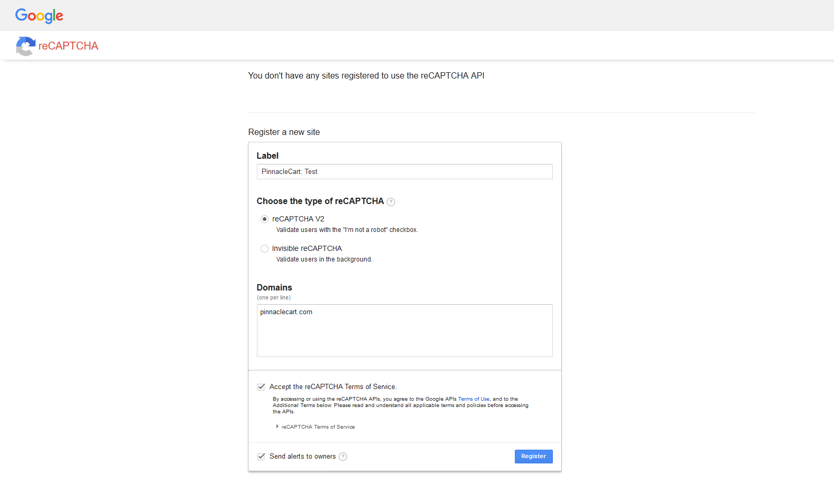The image size is (834, 504).
Task: Toggle Send alerts to owners checkbox
Action: tap(261, 457)
